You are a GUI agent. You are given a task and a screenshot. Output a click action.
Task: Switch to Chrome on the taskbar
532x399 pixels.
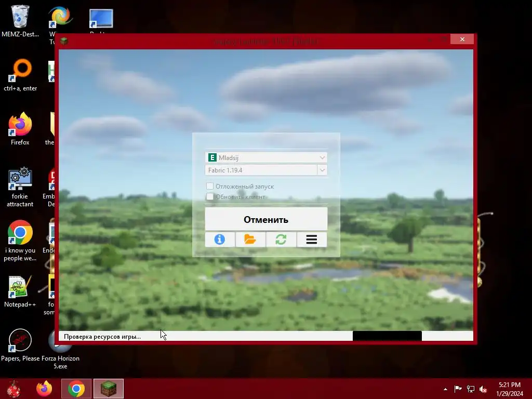[x=76, y=389]
